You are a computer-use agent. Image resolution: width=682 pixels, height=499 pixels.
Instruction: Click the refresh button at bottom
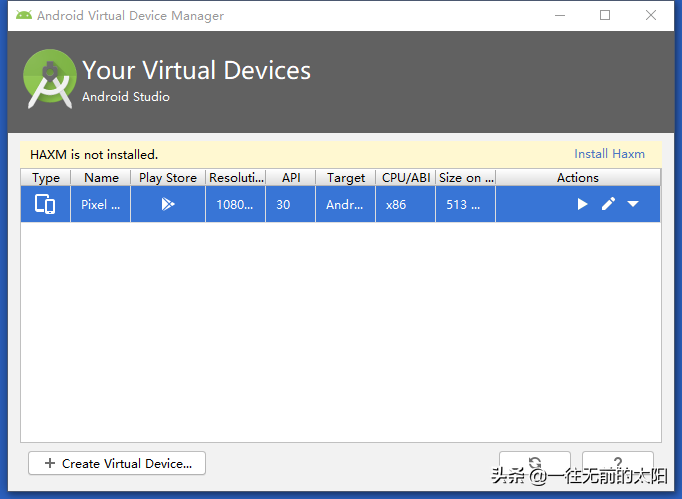[535, 463]
